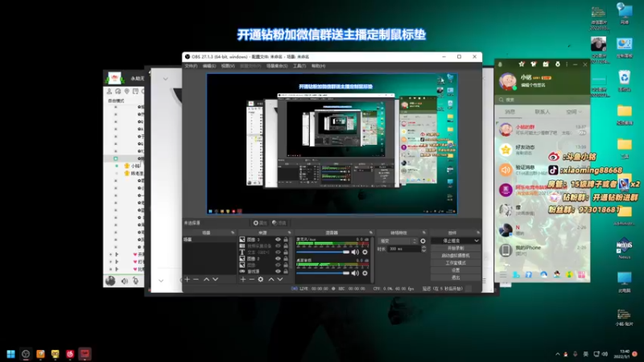Pop out the OBS scenes dock
The width and height of the screenshot is (644, 362).
(233, 232)
